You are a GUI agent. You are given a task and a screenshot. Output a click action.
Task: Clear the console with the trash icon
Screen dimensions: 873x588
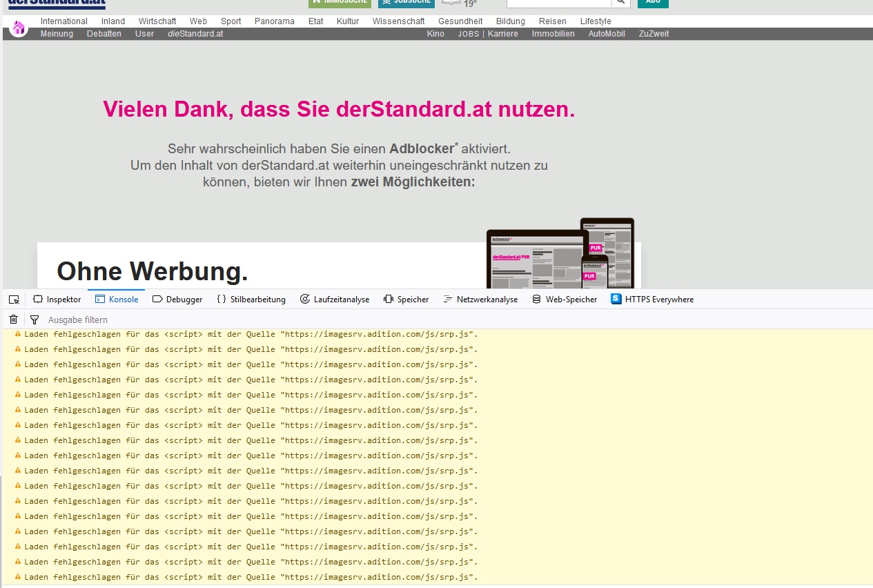click(13, 320)
